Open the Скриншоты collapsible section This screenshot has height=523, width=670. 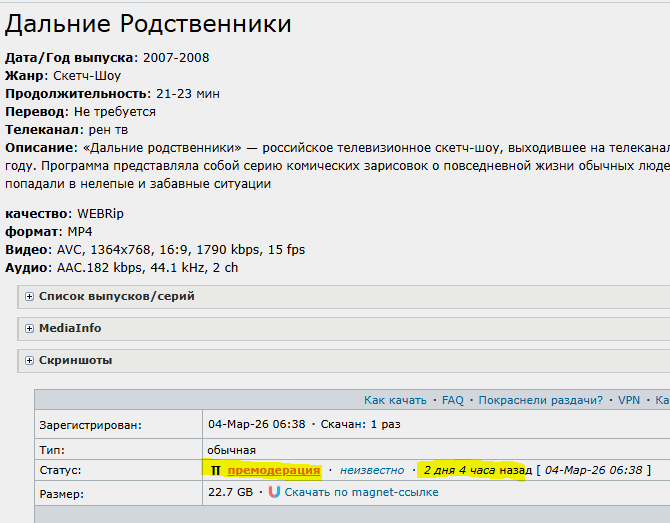75,360
